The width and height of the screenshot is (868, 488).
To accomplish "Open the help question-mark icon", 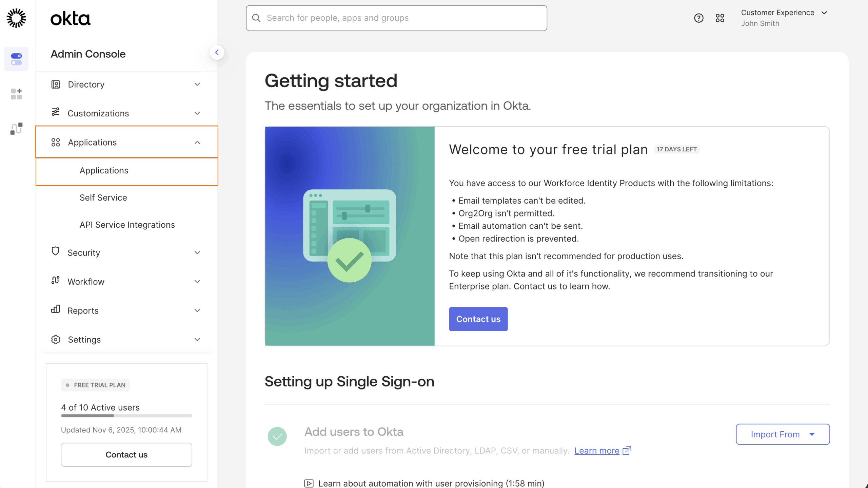I will [698, 18].
